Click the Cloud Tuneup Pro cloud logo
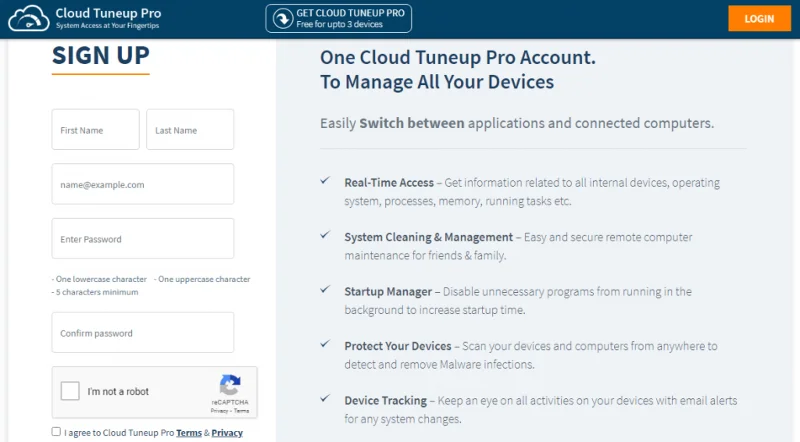 [x=29, y=18]
